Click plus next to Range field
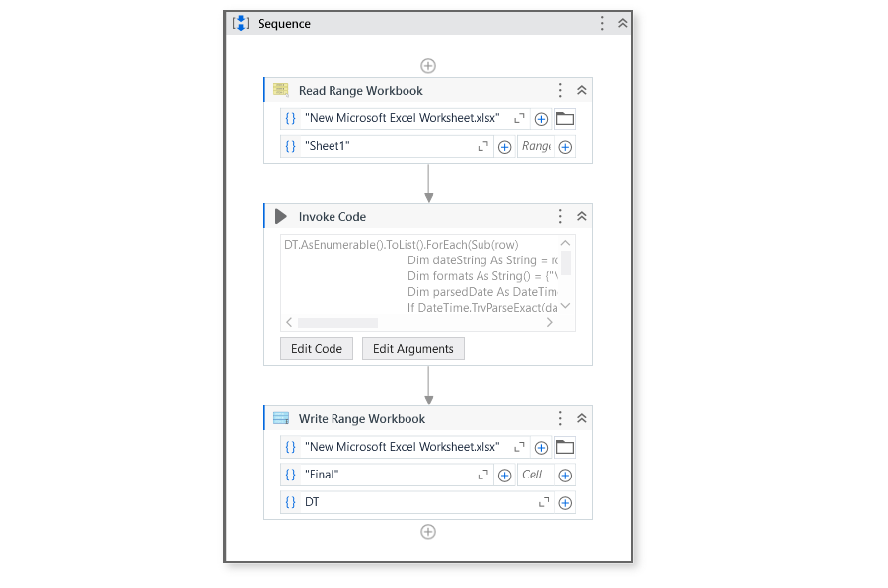 point(565,147)
